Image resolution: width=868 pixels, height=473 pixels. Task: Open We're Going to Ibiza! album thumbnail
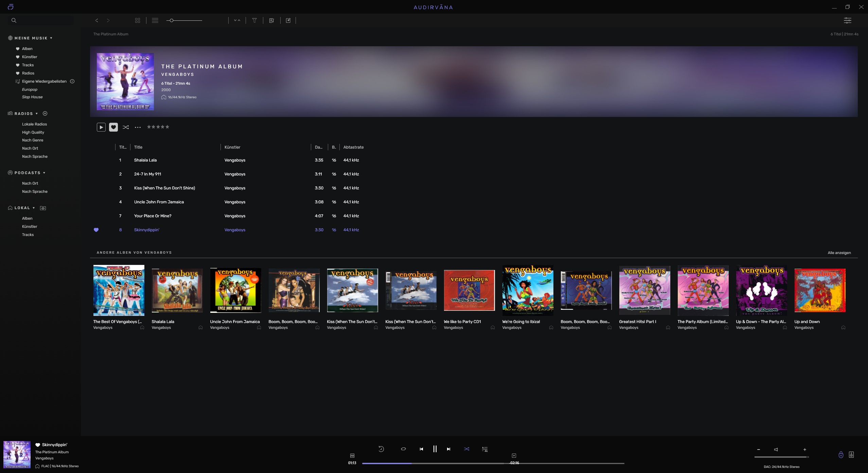tap(528, 290)
